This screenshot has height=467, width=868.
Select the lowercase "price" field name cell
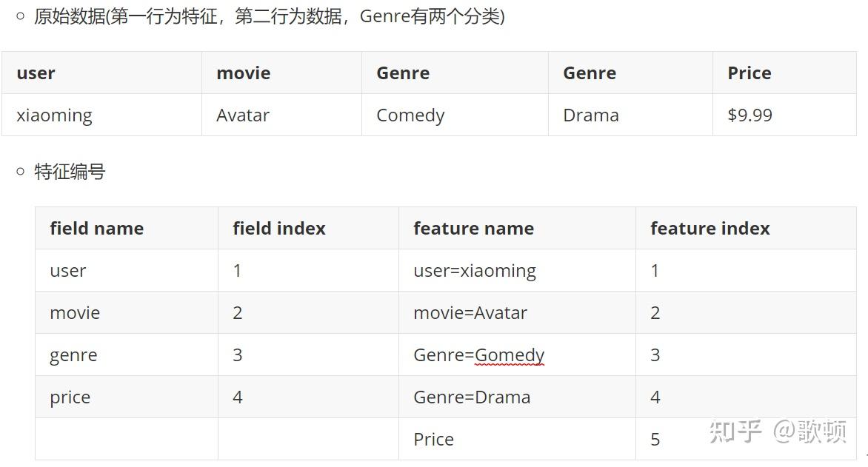[70, 397]
